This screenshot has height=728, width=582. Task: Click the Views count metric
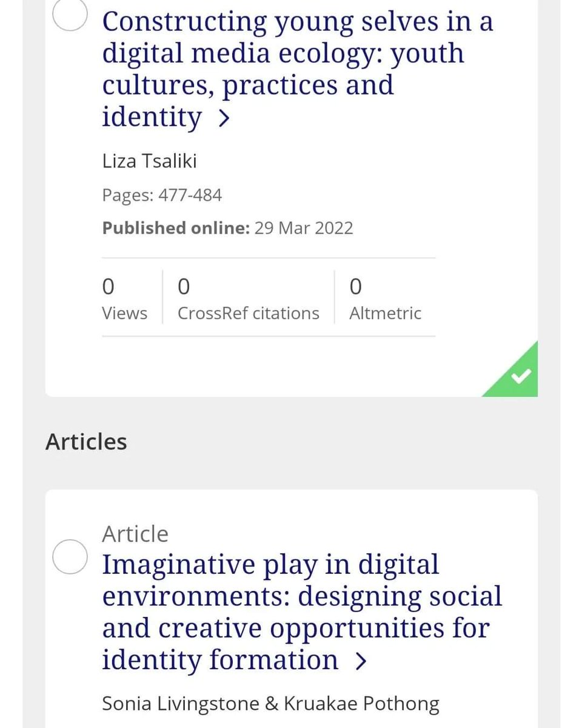click(x=124, y=298)
